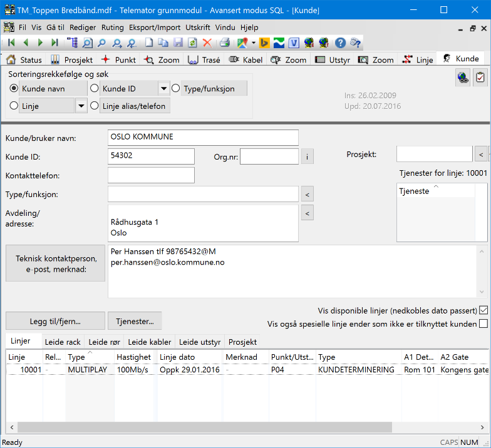Screen dimensions: 491x448
Task: Click the Prosjekt lookup arrow button
Action: coord(481,154)
